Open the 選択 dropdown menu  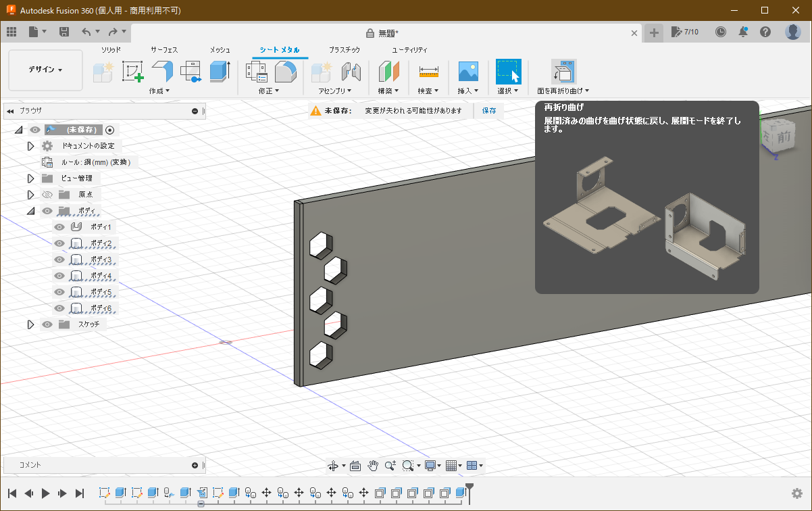(x=508, y=91)
